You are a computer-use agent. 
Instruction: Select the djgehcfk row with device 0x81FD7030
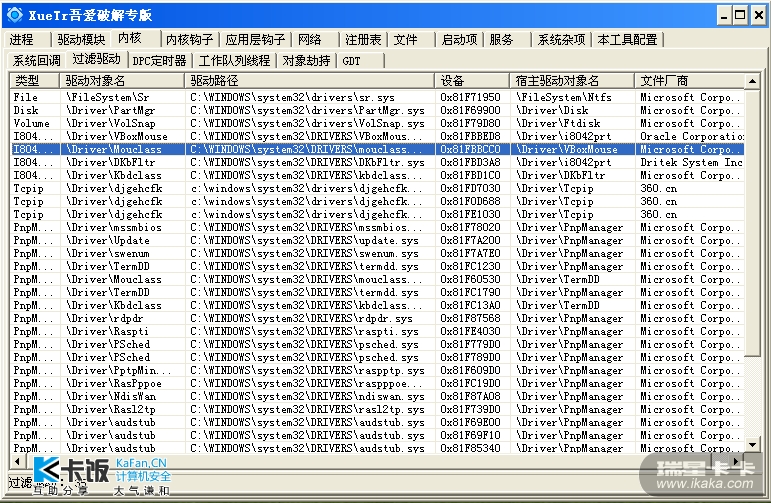tap(377, 188)
